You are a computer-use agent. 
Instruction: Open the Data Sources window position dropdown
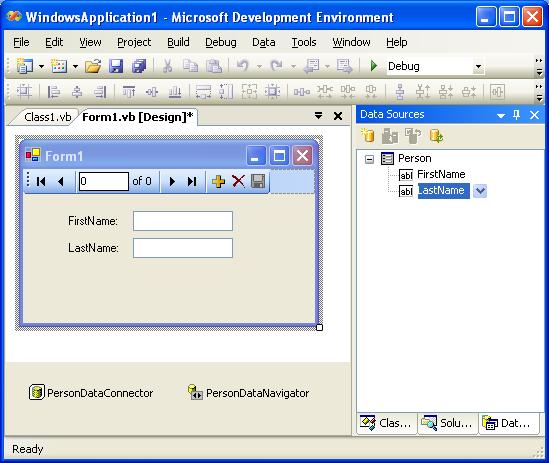point(501,115)
